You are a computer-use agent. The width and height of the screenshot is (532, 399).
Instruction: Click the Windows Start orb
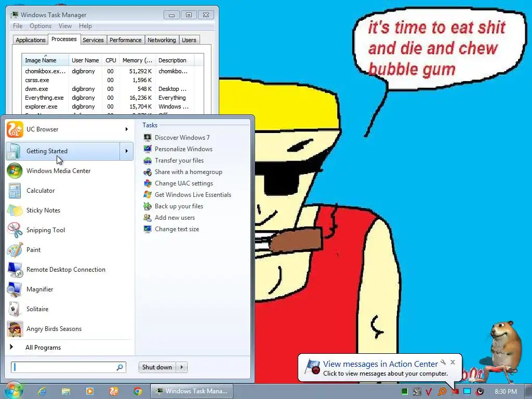coord(13,391)
